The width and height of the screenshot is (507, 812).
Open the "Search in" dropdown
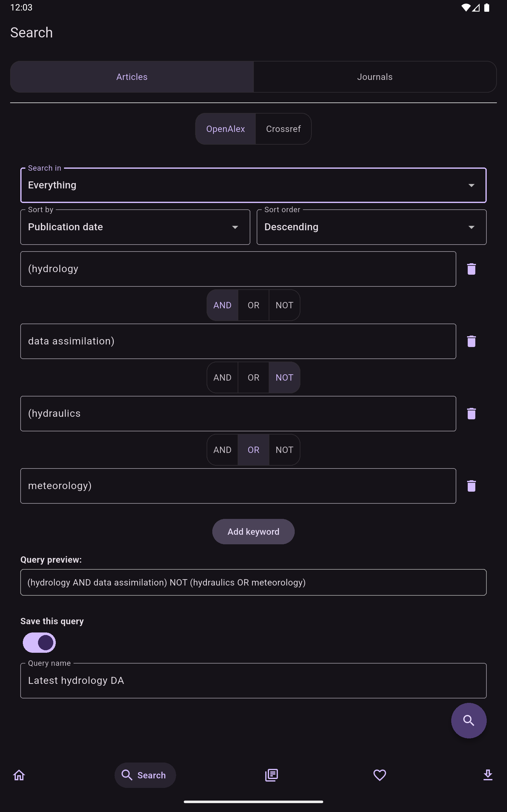tap(253, 185)
